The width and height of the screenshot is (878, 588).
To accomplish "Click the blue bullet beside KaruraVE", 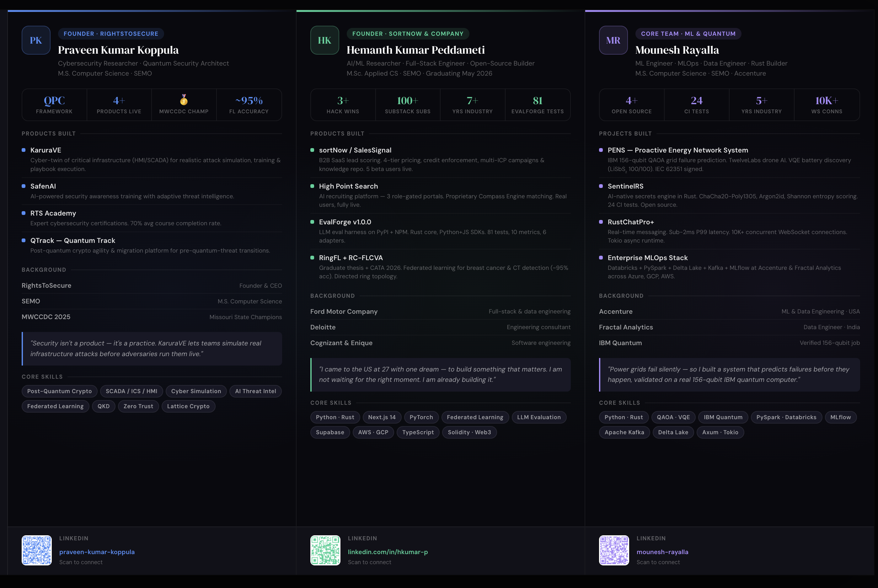I will point(24,150).
